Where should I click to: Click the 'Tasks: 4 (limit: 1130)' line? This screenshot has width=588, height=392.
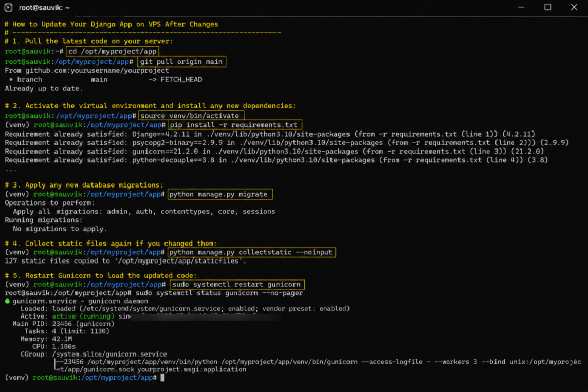(x=67, y=331)
